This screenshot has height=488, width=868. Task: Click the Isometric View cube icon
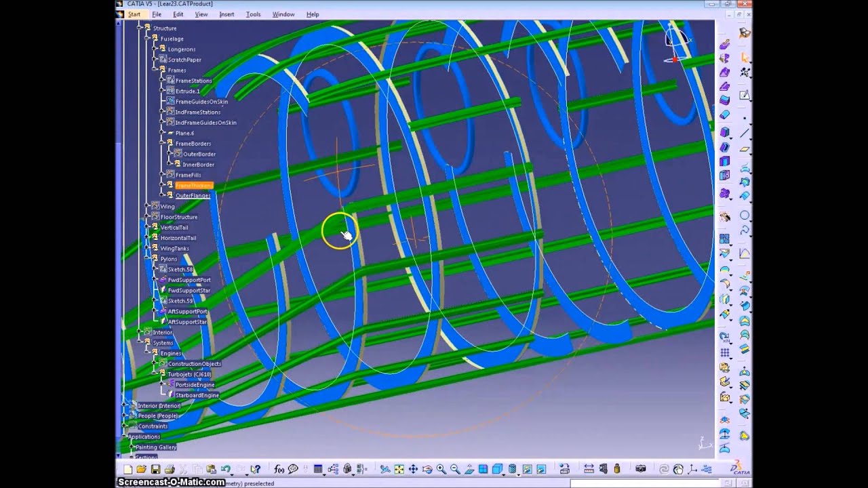pyautogui.click(x=496, y=469)
